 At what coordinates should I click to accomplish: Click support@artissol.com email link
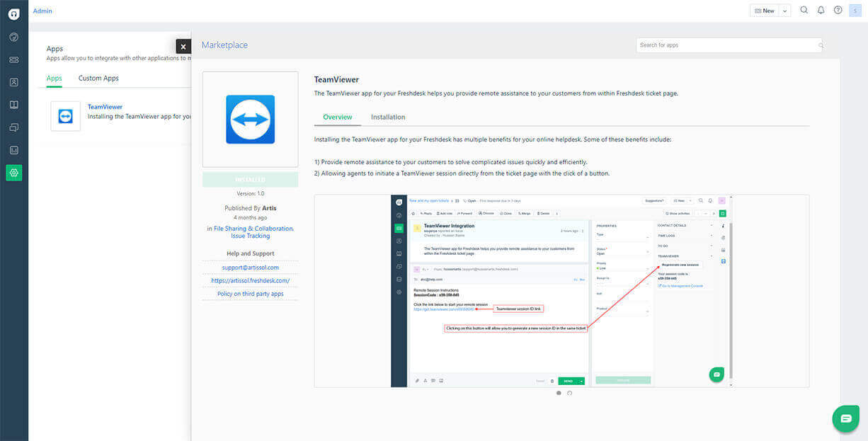250,268
